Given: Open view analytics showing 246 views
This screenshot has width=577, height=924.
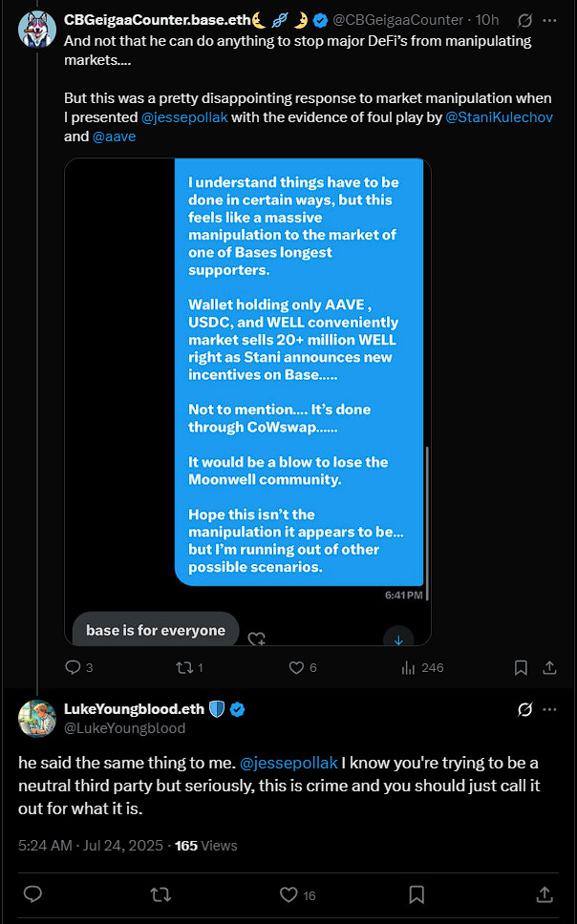Looking at the screenshot, I should pyautogui.click(x=410, y=667).
